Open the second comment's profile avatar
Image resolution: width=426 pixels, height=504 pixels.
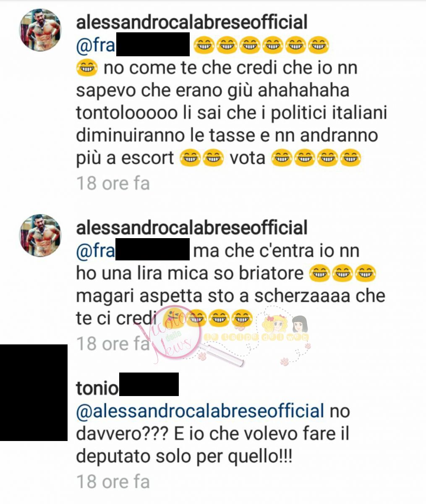pyautogui.click(x=41, y=236)
